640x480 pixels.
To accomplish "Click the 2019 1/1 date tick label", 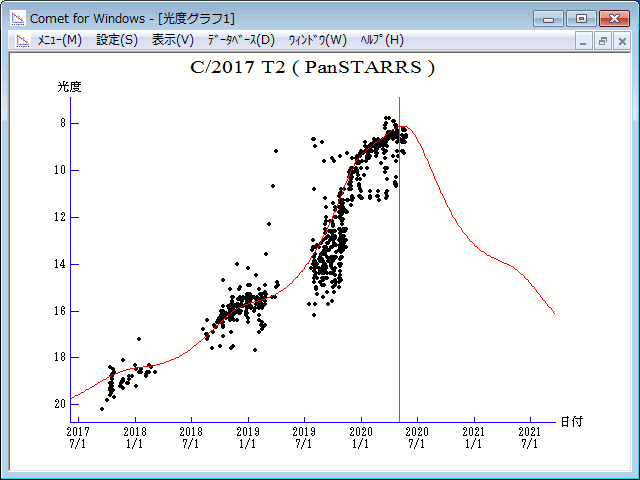I will click(247, 437).
